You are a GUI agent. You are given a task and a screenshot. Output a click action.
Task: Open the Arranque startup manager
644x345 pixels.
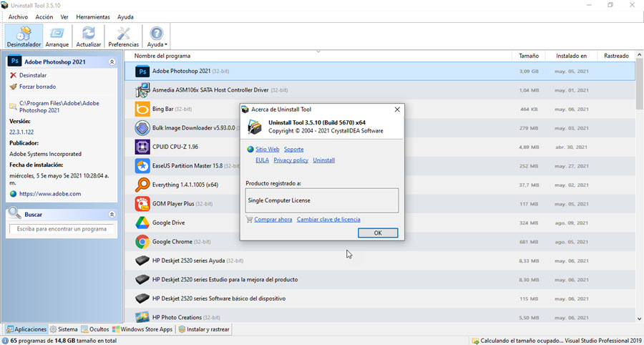point(57,36)
